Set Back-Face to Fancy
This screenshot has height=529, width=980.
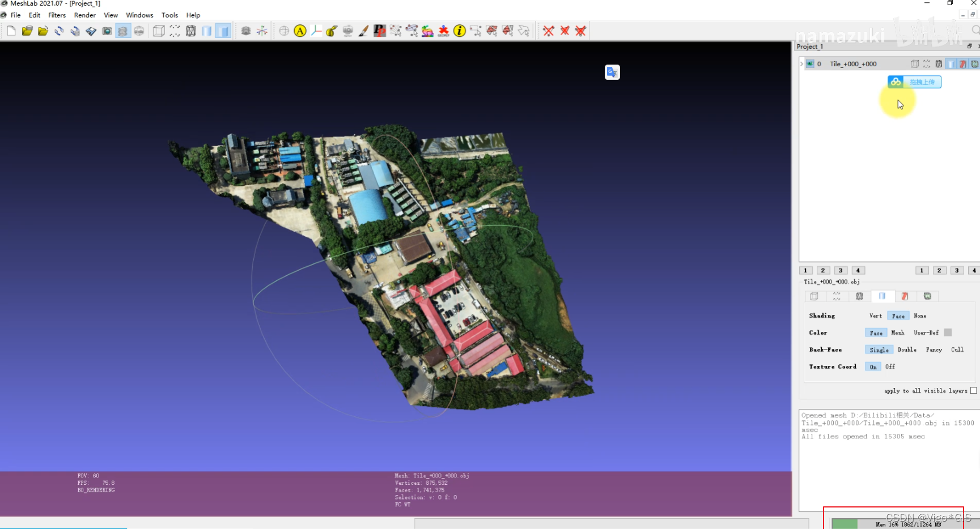(934, 350)
